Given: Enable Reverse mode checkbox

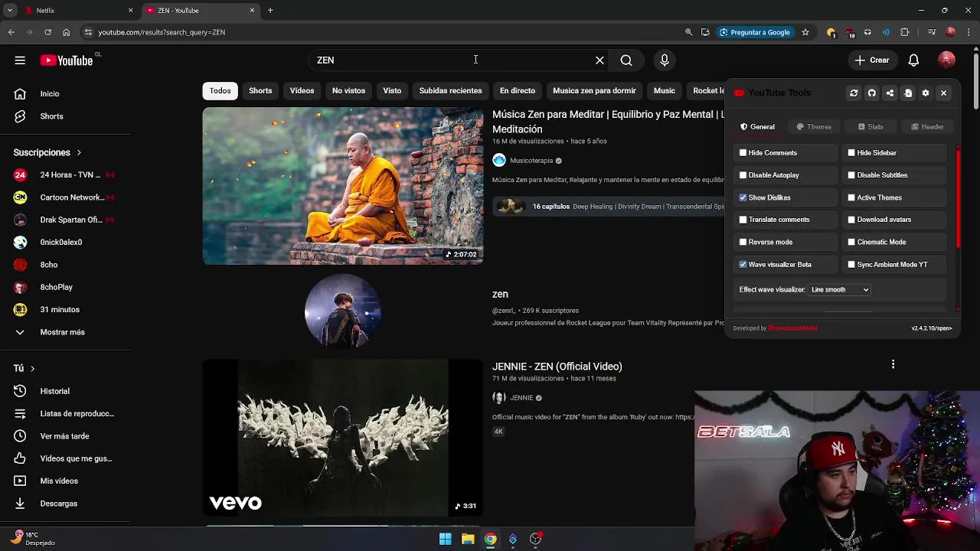Looking at the screenshot, I should point(743,242).
